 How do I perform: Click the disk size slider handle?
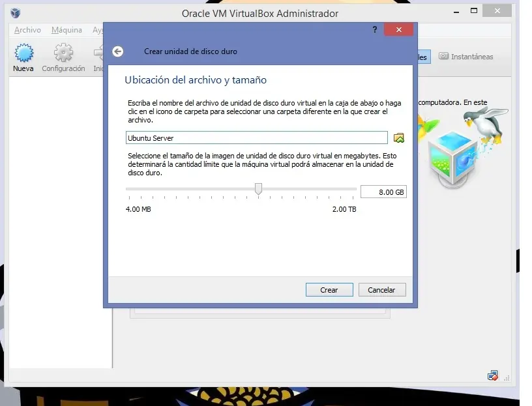click(x=259, y=189)
